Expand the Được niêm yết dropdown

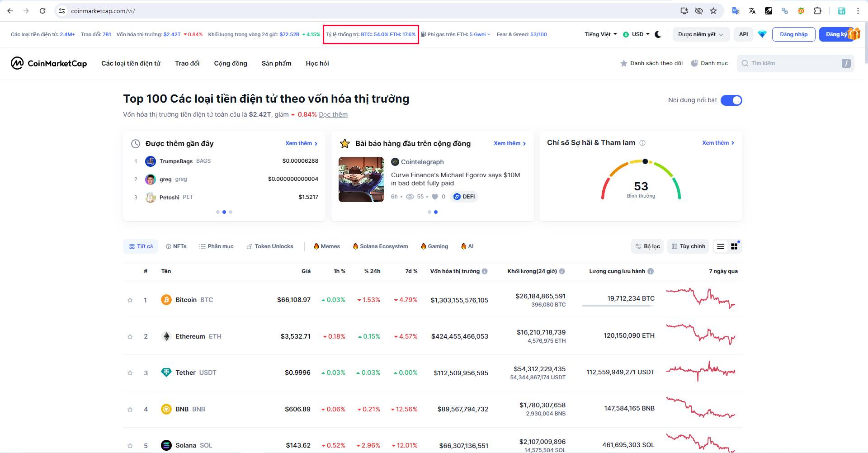tap(701, 34)
